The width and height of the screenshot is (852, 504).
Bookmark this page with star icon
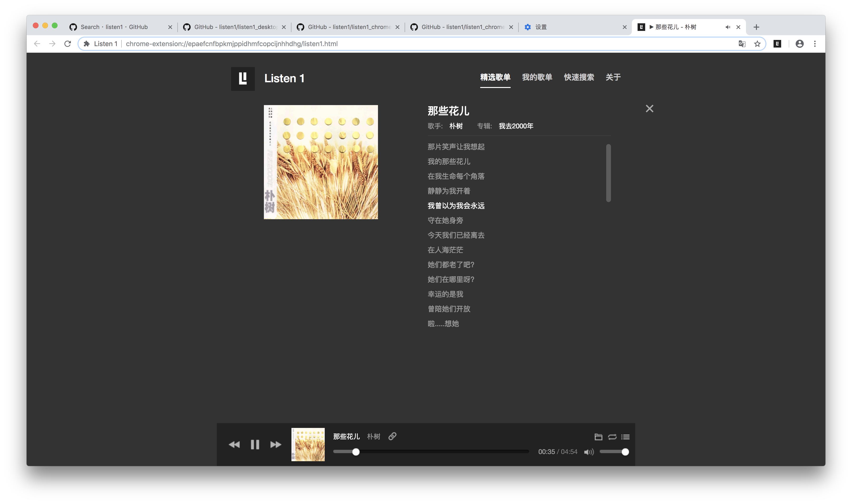click(757, 44)
